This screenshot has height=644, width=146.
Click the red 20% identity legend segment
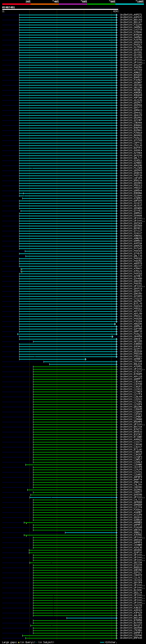16,4
